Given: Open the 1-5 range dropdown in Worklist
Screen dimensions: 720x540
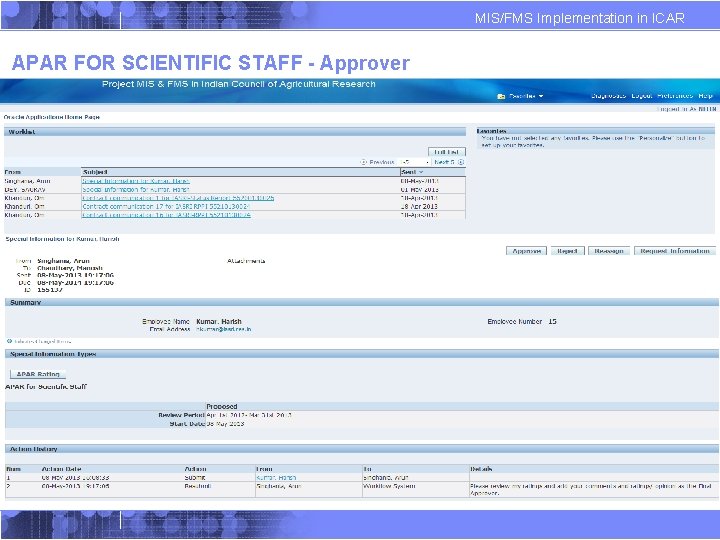Looking at the screenshot, I should click(414, 162).
